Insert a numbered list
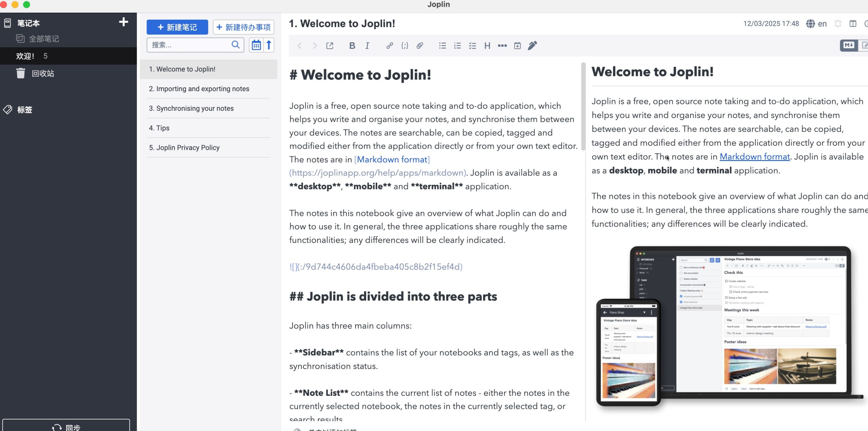The width and height of the screenshot is (868, 431). click(x=457, y=46)
